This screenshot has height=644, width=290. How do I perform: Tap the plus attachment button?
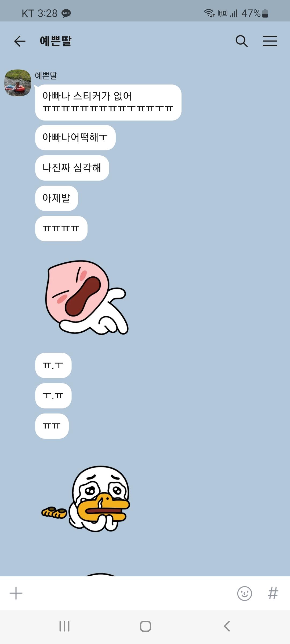[x=16, y=593]
